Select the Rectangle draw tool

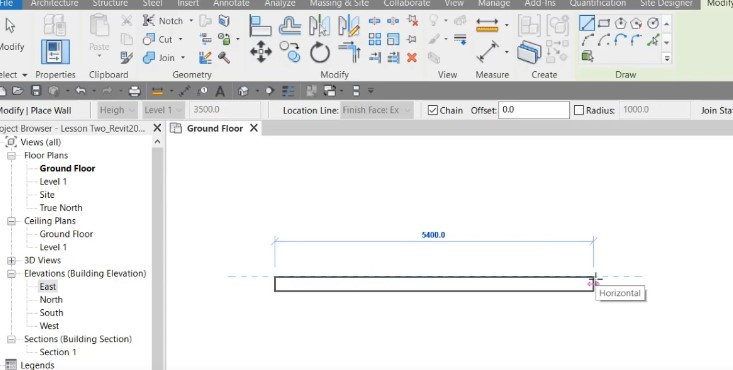604,23
